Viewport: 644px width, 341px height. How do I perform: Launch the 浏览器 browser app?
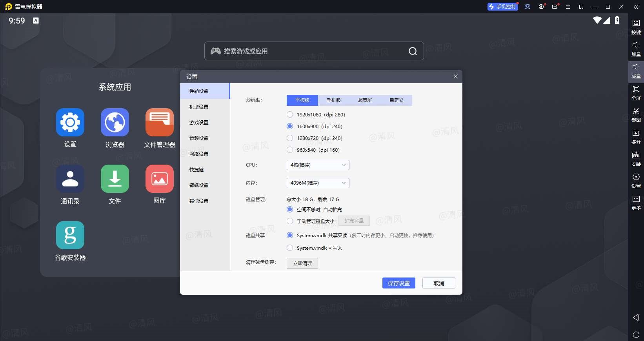pyautogui.click(x=115, y=122)
